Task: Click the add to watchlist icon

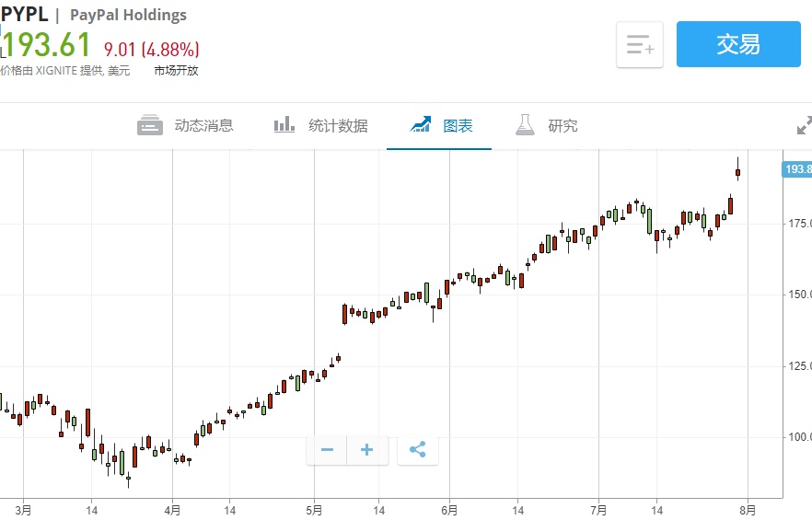Action: click(x=640, y=45)
